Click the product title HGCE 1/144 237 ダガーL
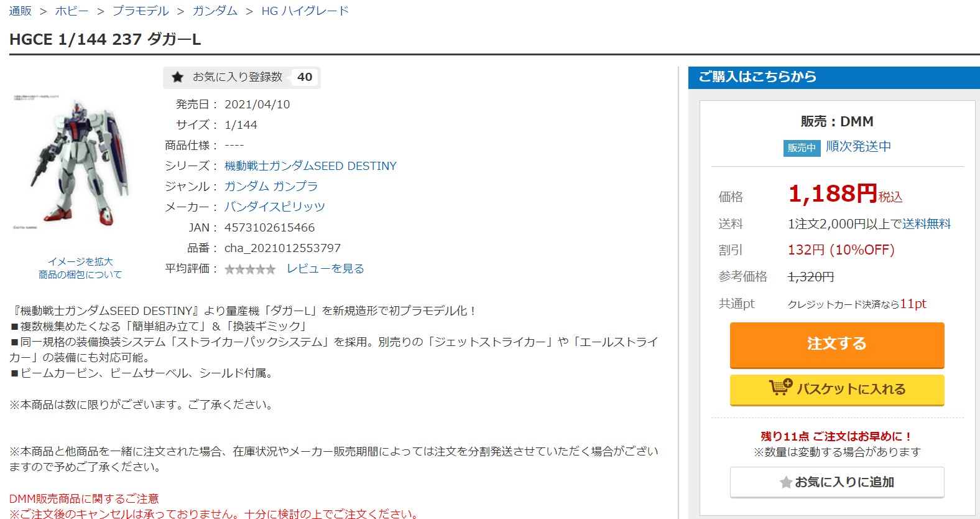980x519 pixels. (105, 39)
